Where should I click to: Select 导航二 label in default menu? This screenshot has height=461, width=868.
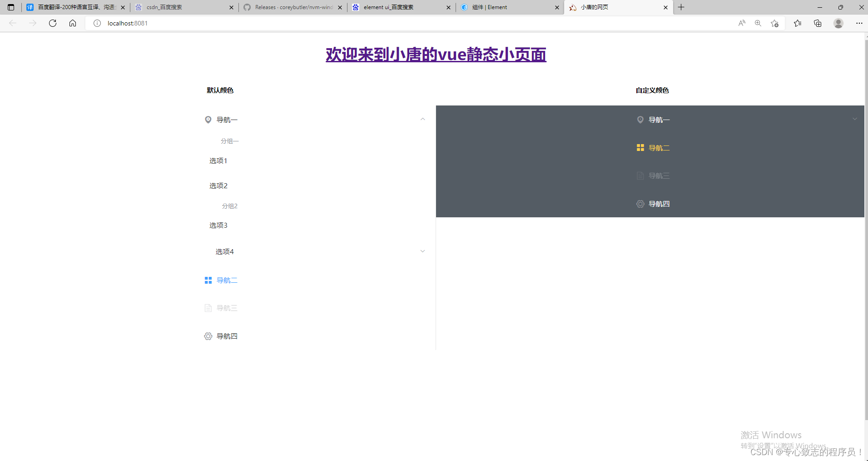227,281
